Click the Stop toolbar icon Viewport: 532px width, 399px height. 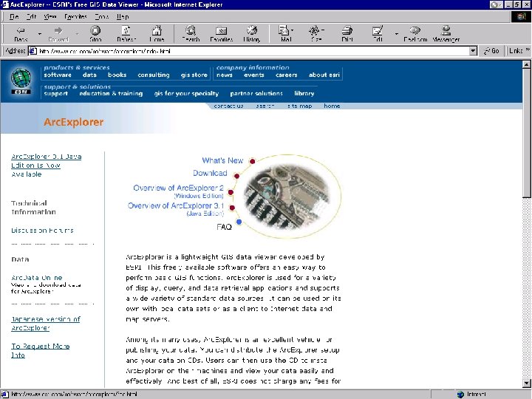click(95, 30)
